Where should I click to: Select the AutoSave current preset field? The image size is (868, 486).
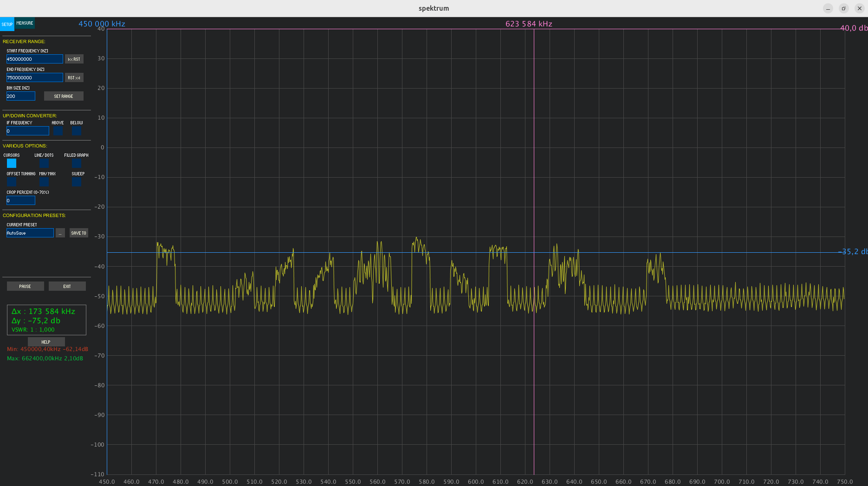pos(30,233)
